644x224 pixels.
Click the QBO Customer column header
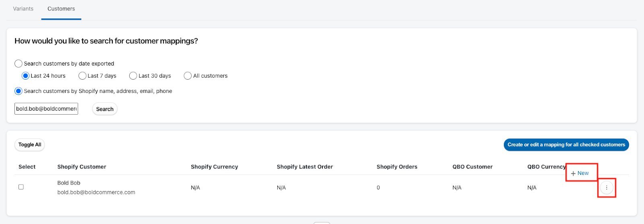point(473,167)
